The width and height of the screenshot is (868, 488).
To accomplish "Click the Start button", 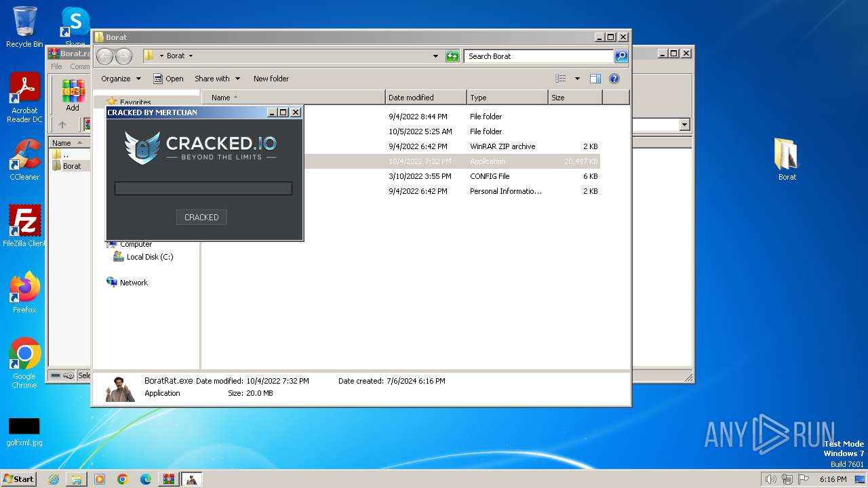I will pos(19,479).
